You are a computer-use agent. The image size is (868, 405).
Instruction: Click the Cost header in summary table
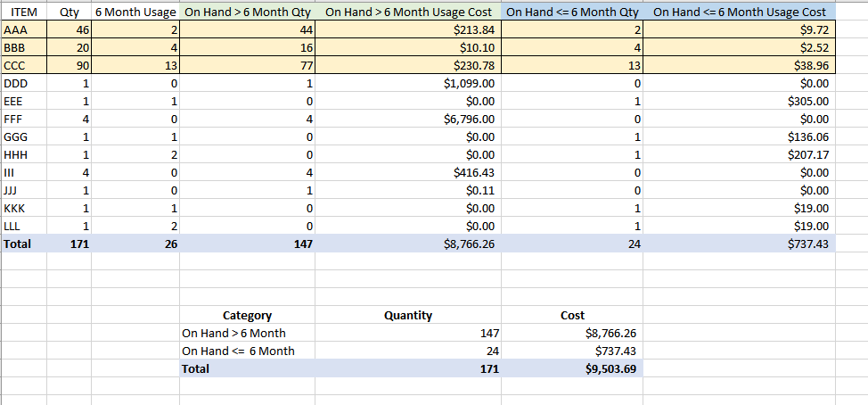pyautogui.click(x=572, y=315)
